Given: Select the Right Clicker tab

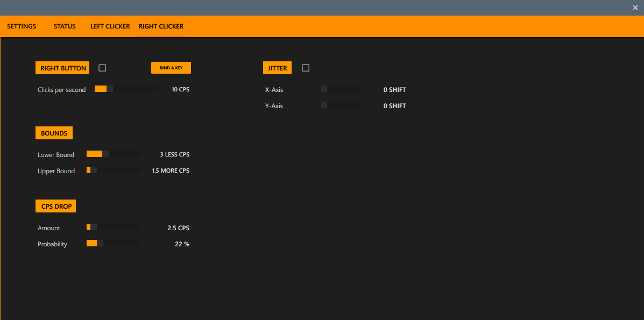Looking at the screenshot, I should [161, 26].
